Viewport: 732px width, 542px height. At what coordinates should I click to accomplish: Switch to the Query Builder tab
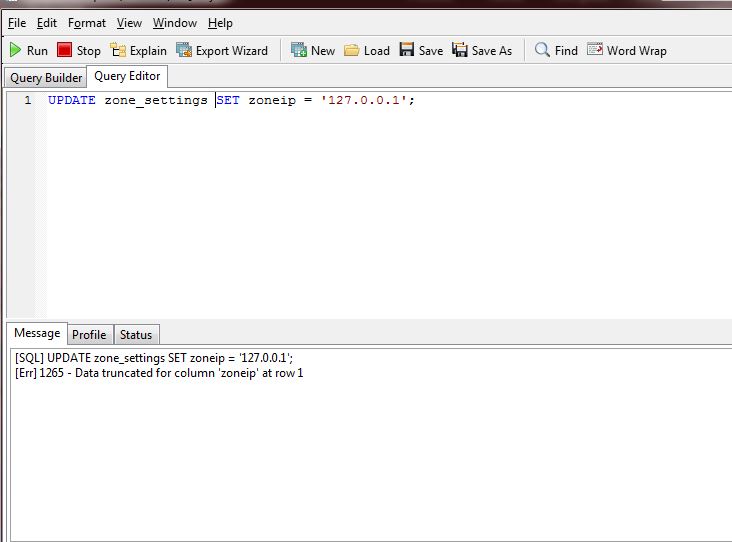click(46, 78)
